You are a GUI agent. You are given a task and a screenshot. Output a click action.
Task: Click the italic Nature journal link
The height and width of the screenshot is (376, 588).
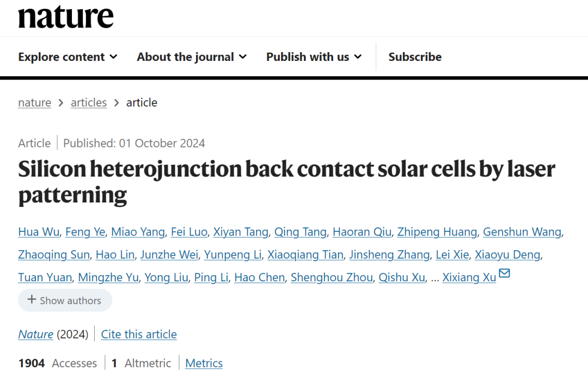click(35, 335)
